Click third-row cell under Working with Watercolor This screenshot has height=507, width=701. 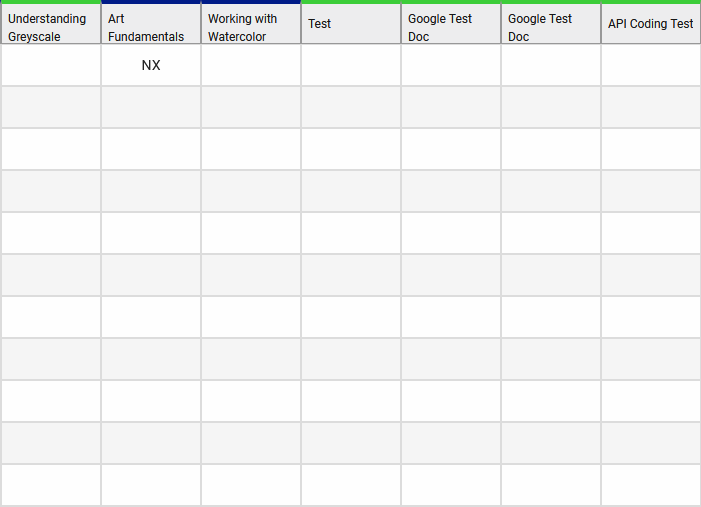click(x=251, y=149)
